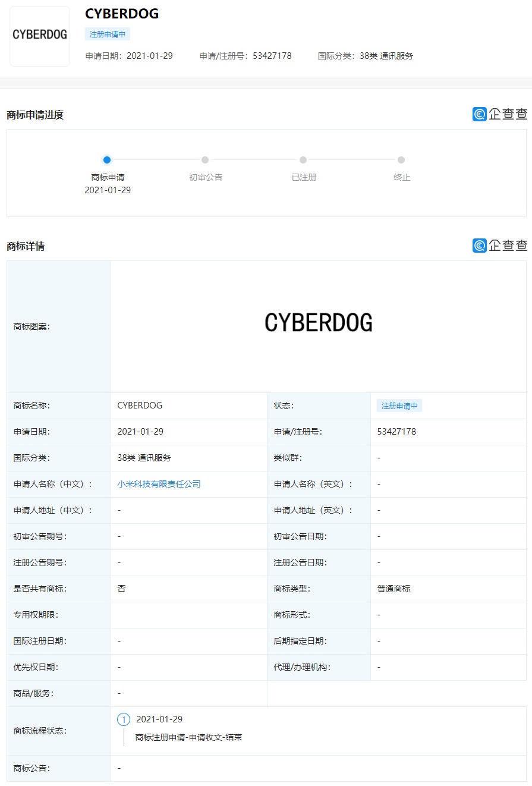
Task: Click the circled step 1 marker
Action: pos(123,719)
